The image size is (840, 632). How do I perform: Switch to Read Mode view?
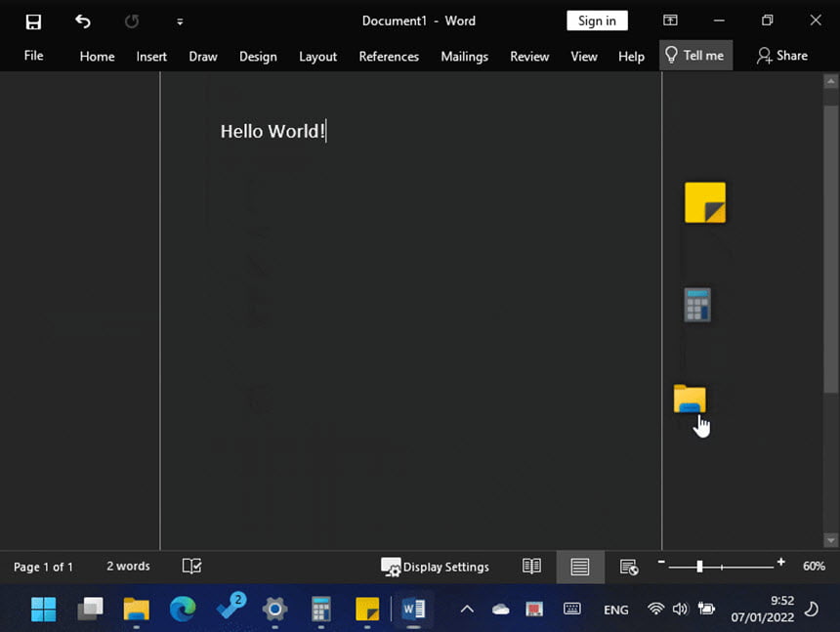tap(531, 567)
